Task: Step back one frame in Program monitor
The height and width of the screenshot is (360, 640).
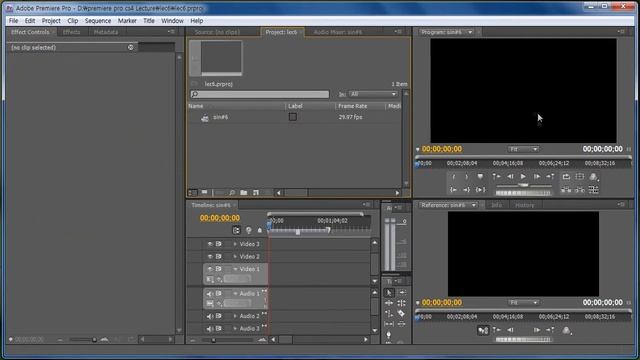Action: click(510, 177)
